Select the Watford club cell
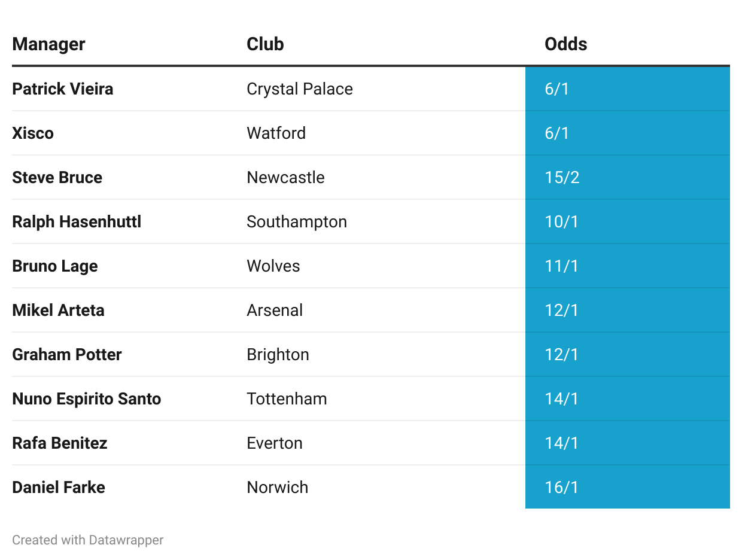The image size is (742, 560). click(x=276, y=133)
